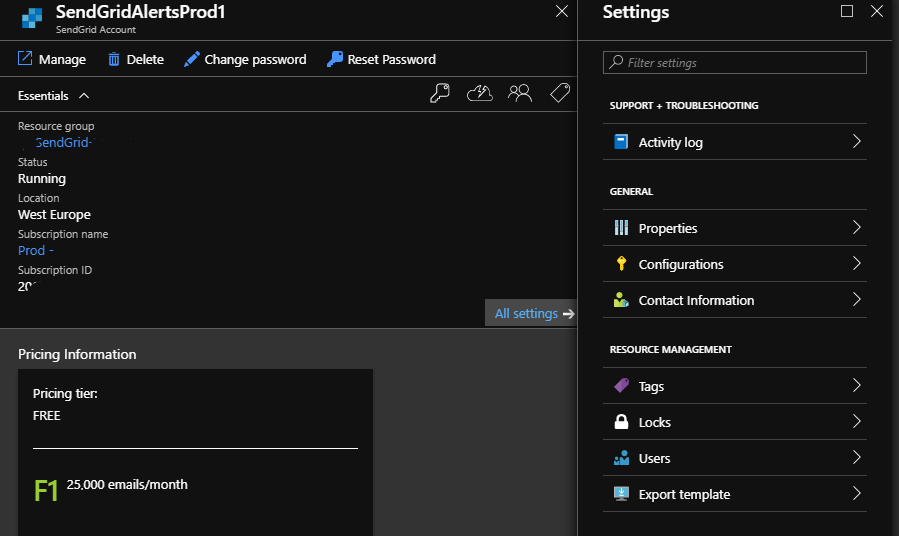This screenshot has width=899, height=536.
Task: Open Activity log settings item
Action: tap(735, 142)
